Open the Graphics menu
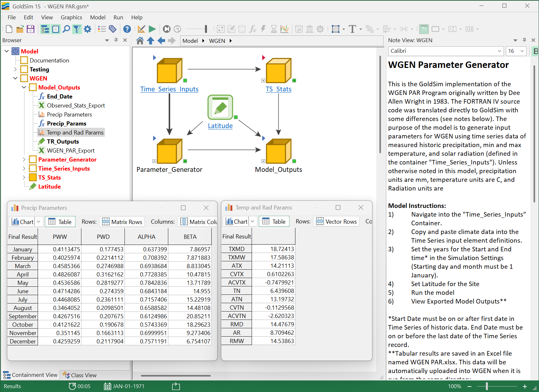The image size is (539, 392). [x=71, y=17]
